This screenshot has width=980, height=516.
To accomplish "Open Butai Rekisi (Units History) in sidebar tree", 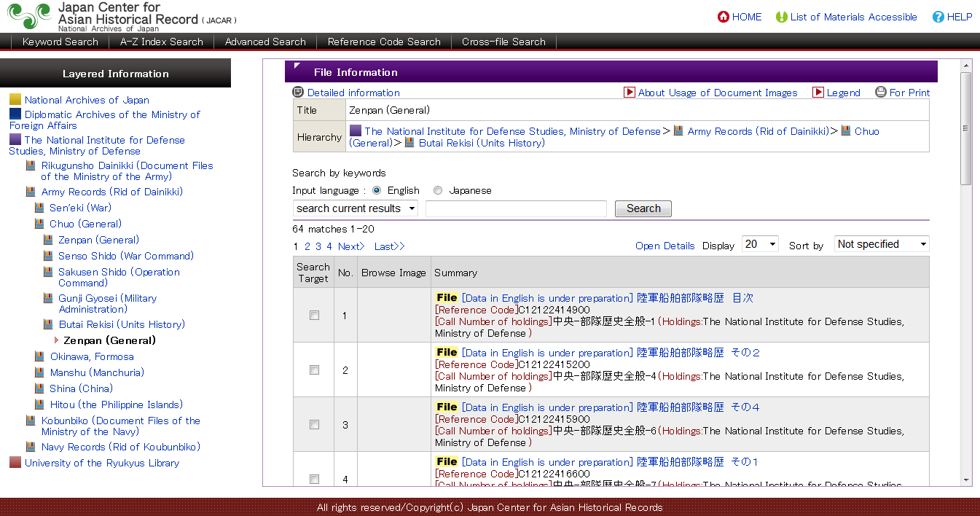I will [122, 324].
